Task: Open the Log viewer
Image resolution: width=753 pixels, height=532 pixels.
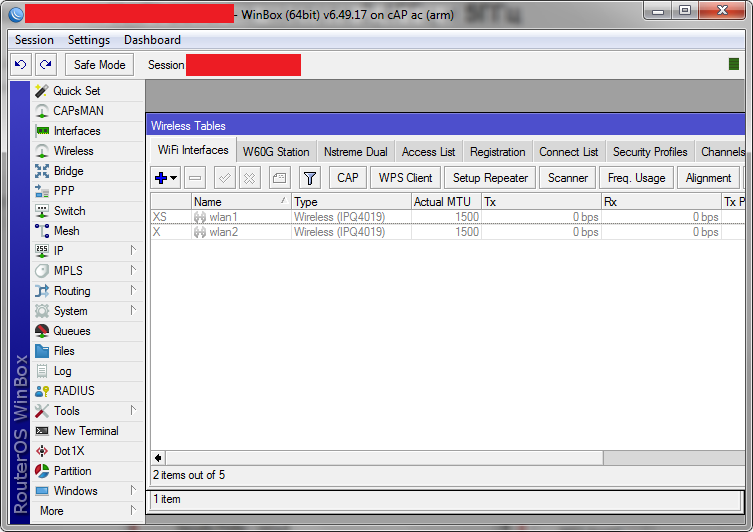Action: (x=88, y=371)
